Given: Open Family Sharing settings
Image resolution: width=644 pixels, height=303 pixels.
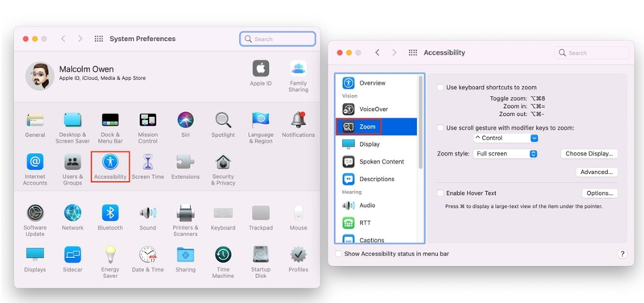Looking at the screenshot, I should pyautogui.click(x=298, y=68).
